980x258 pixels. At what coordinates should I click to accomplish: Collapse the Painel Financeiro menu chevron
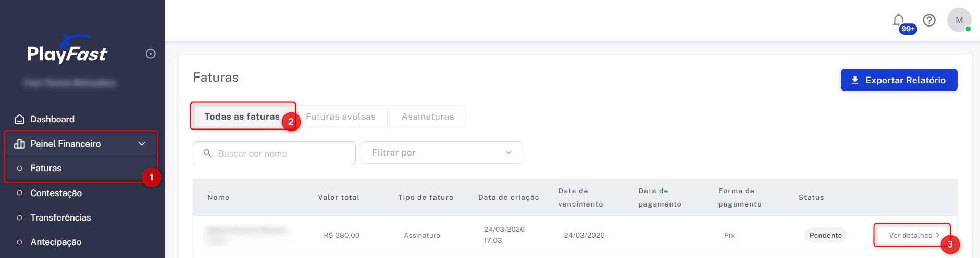click(x=142, y=144)
